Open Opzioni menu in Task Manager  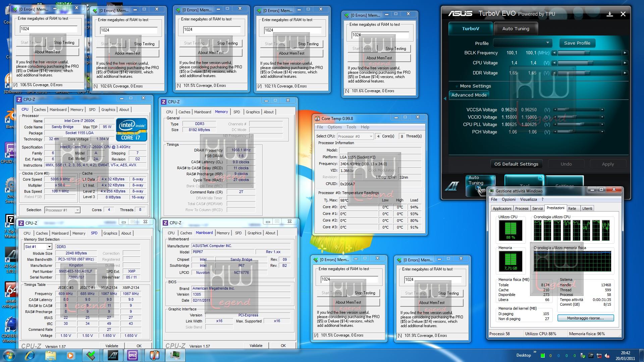pos(508,199)
